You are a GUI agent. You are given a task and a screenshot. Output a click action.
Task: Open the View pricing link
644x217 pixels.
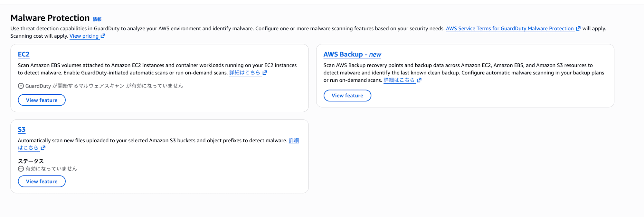click(x=84, y=36)
